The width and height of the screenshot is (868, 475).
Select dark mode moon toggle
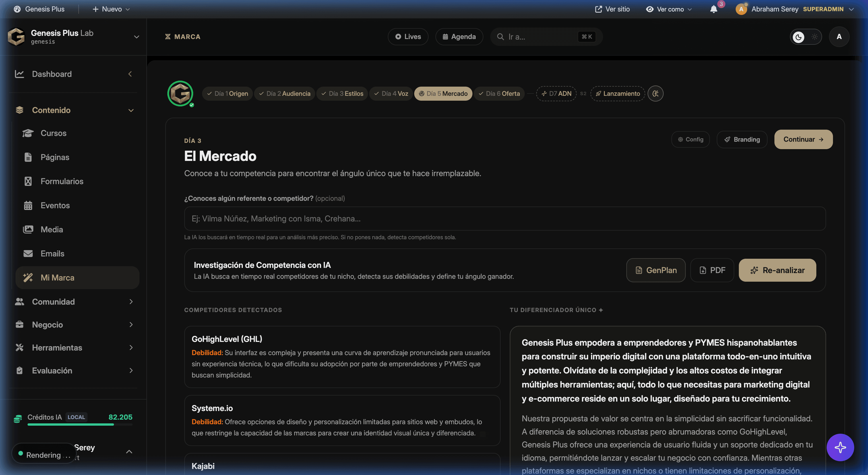(798, 37)
